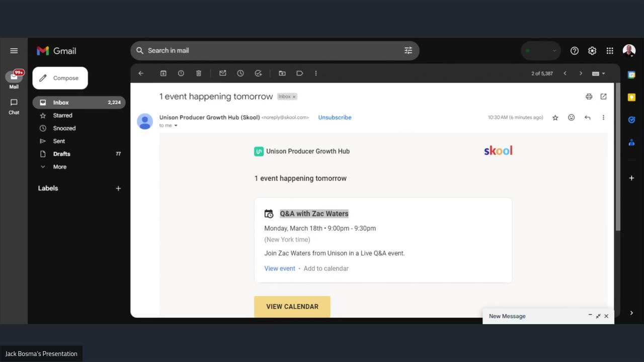Add the email to Tasks
The width and height of the screenshot is (644, 362).
258,73
